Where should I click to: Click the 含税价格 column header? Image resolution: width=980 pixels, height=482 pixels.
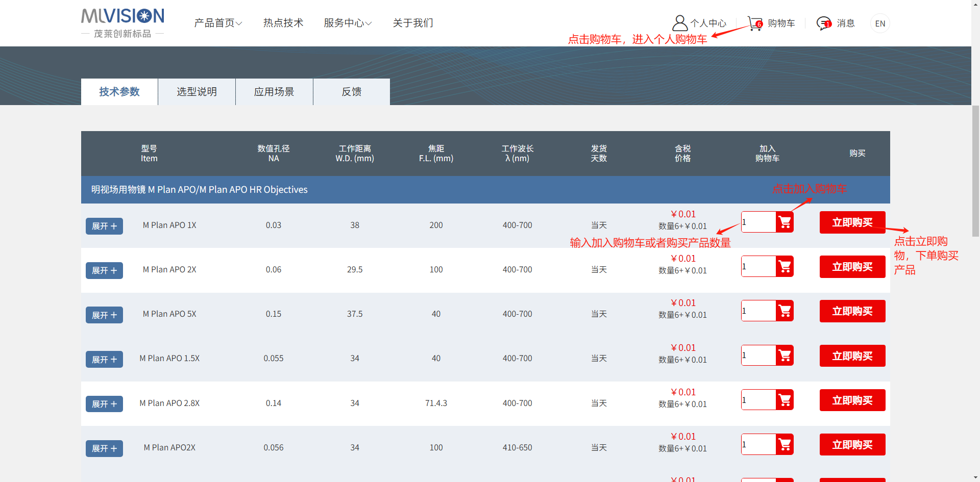pyautogui.click(x=682, y=154)
